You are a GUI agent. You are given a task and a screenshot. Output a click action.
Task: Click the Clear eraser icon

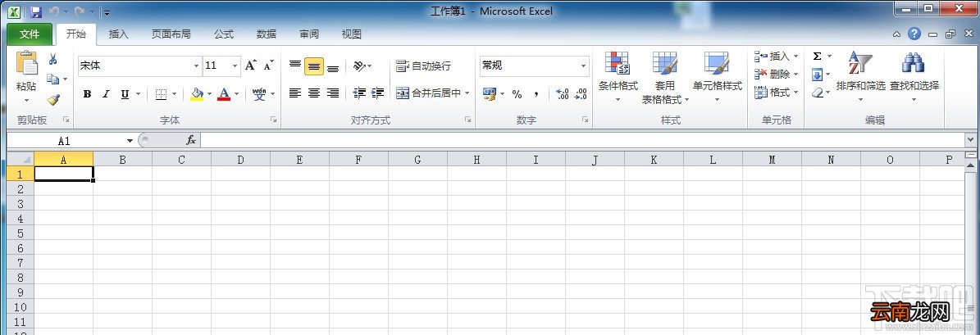(x=818, y=93)
